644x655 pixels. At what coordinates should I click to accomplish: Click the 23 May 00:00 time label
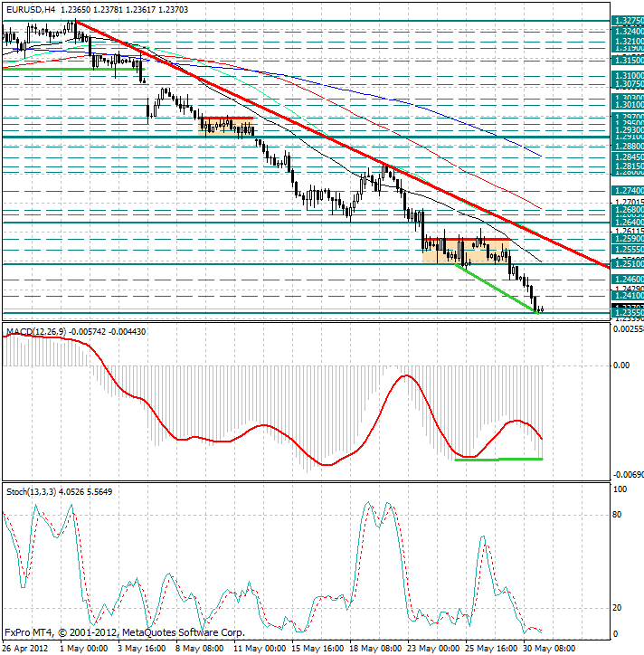pyautogui.click(x=434, y=649)
